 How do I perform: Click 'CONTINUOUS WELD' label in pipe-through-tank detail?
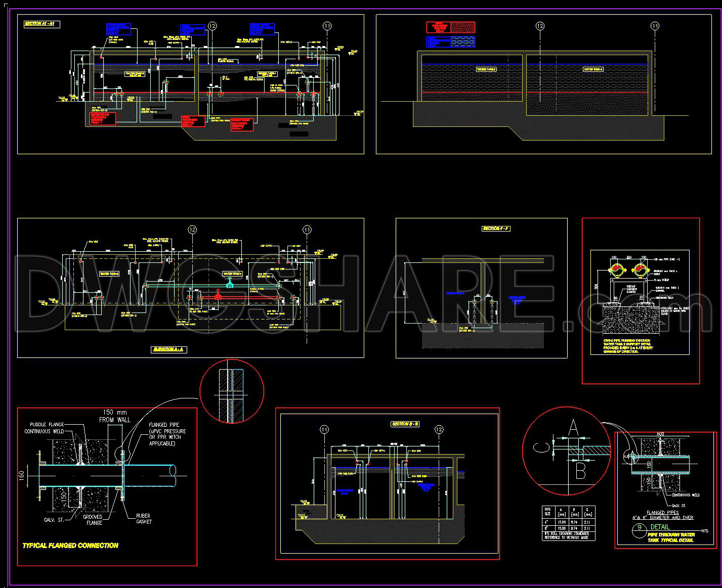click(x=686, y=495)
